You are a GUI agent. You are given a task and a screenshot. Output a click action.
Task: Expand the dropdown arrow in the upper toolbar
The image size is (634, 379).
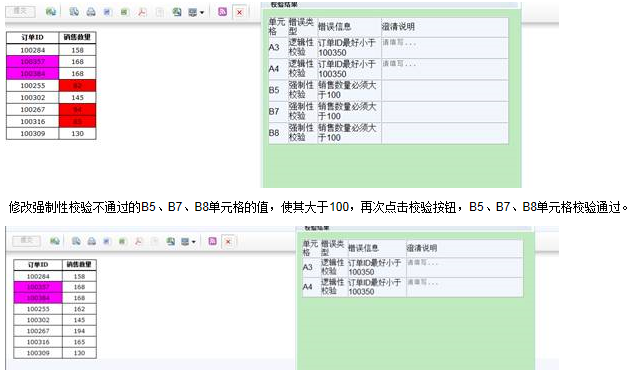(202, 13)
